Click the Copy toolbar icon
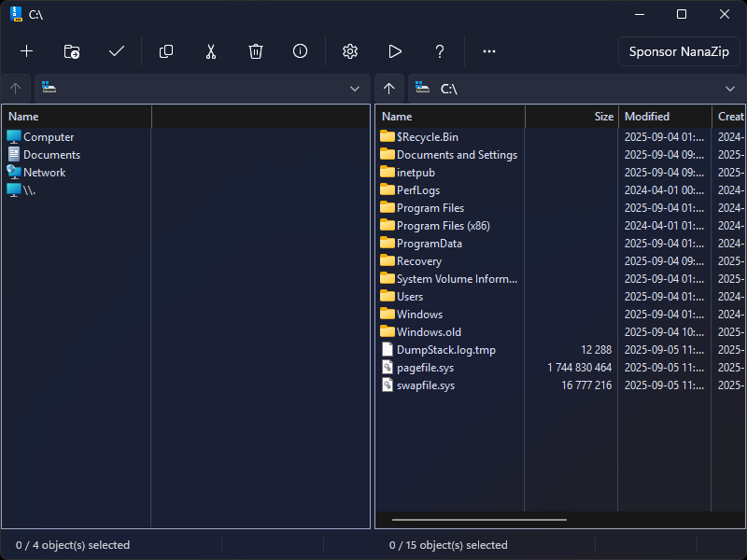Viewport: 747px width, 560px height. click(x=166, y=51)
